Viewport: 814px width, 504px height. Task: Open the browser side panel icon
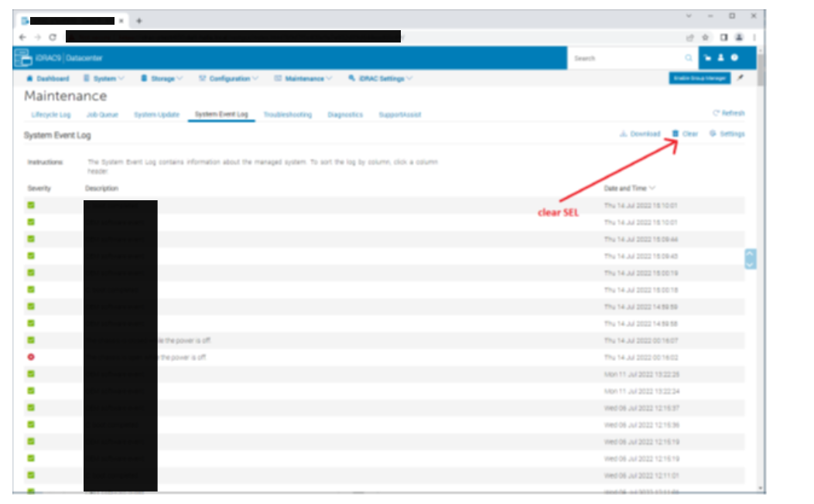click(723, 37)
